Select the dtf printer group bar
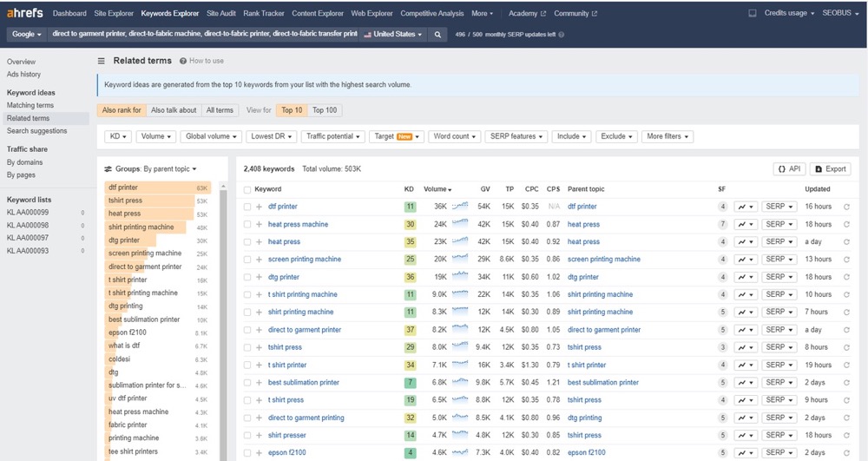868x461 pixels. point(158,188)
